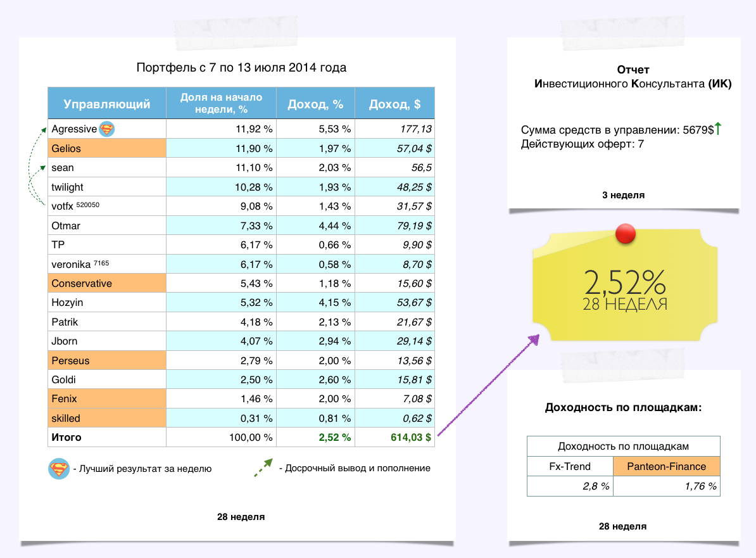
Task: Click the red pushpin on the yellow note
Action: pyautogui.click(x=626, y=234)
